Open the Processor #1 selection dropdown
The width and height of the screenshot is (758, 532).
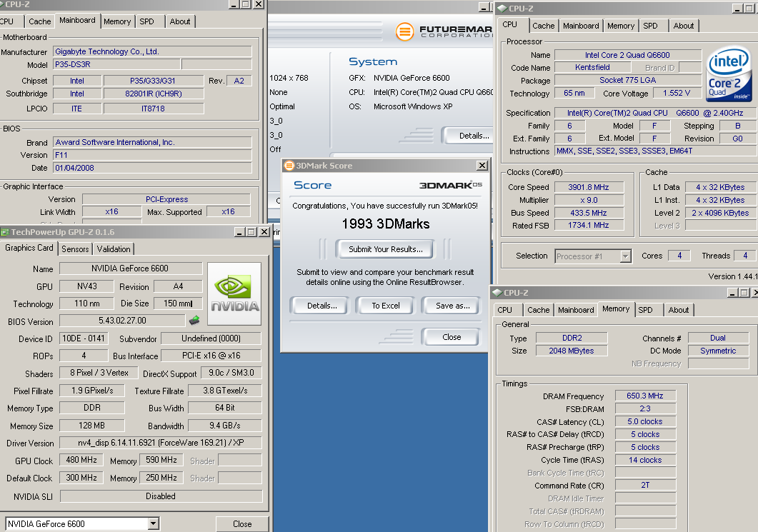point(626,256)
